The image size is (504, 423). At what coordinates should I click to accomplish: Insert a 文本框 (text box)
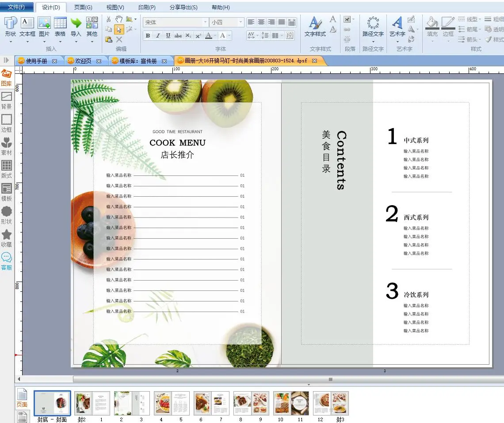[27, 29]
